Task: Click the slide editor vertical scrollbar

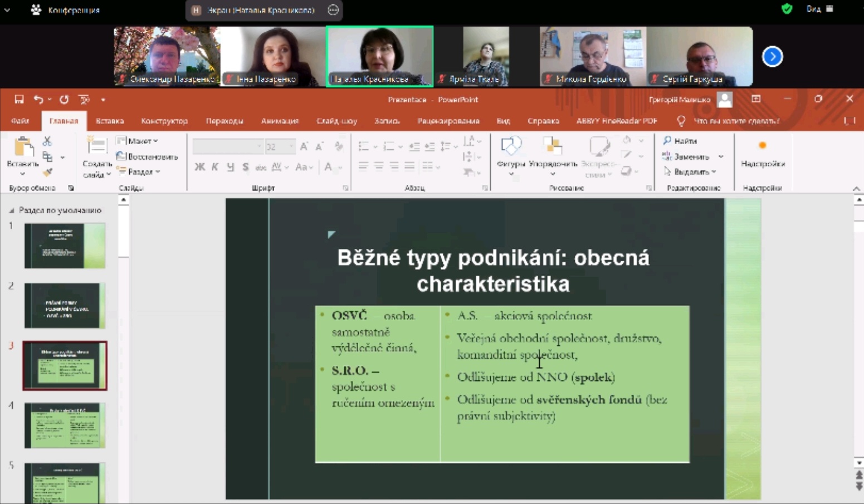Action: 858,334
